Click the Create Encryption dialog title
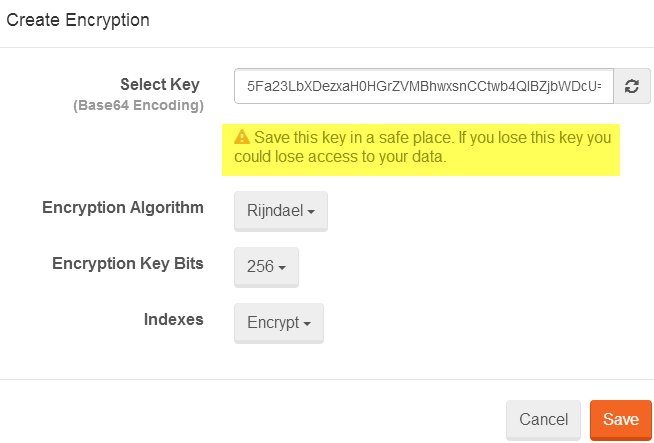654x443 pixels. click(78, 20)
